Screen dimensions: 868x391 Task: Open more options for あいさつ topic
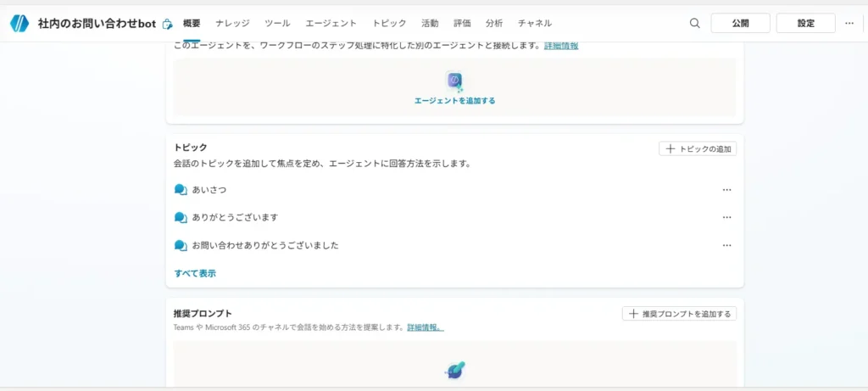[x=726, y=190]
